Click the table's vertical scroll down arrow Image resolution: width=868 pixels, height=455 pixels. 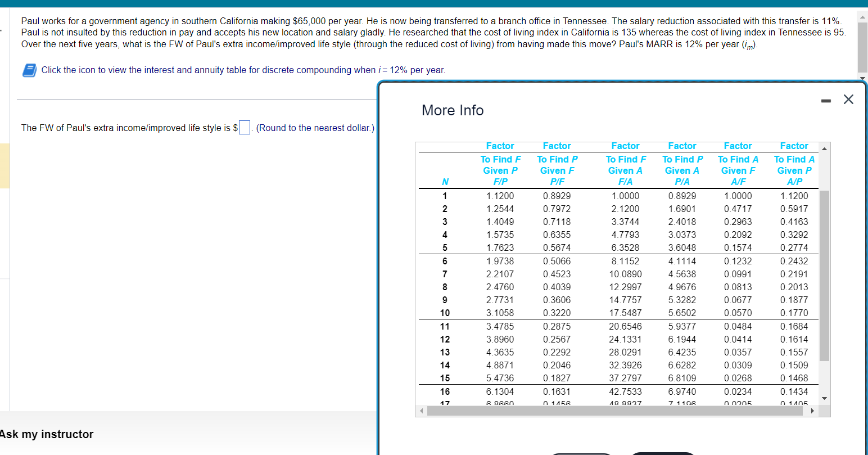point(825,398)
